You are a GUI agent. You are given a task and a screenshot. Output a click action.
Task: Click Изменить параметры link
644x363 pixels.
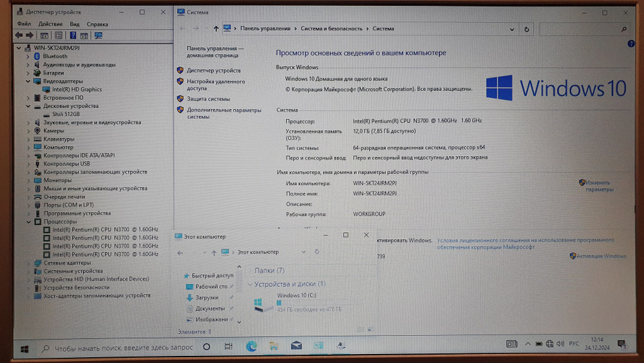[599, 186]
